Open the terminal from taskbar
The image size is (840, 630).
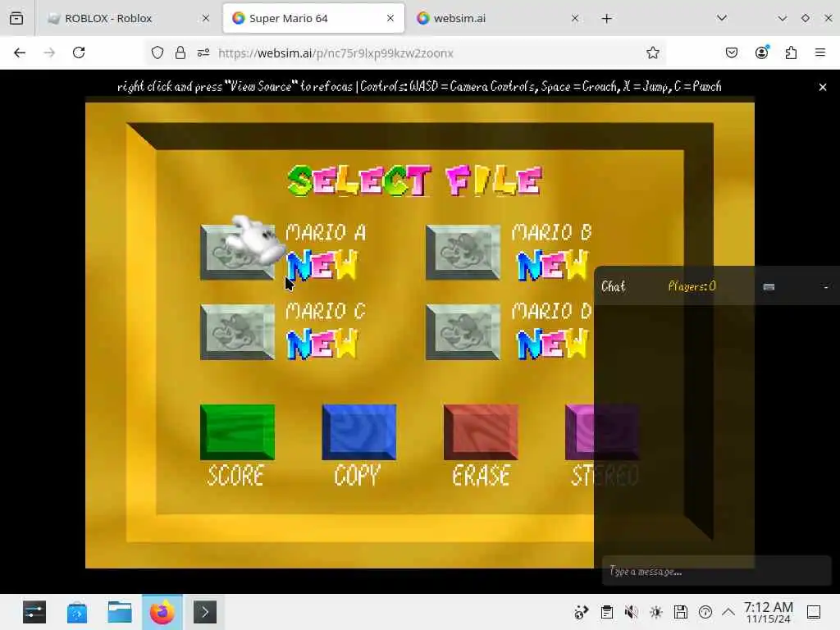[x=204, y=612]
